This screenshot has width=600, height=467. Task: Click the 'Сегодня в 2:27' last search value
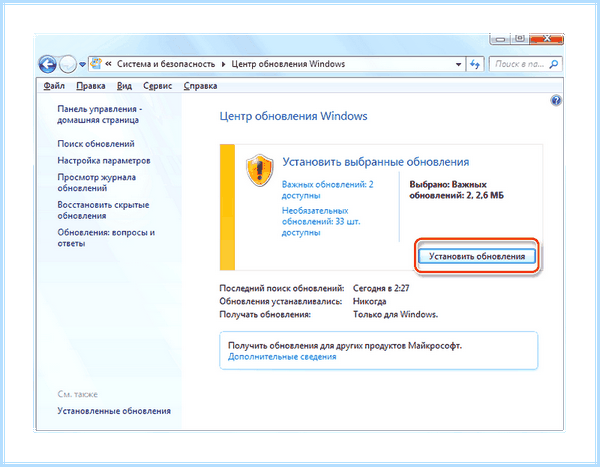pyautogui.click(x=381, y=288)
